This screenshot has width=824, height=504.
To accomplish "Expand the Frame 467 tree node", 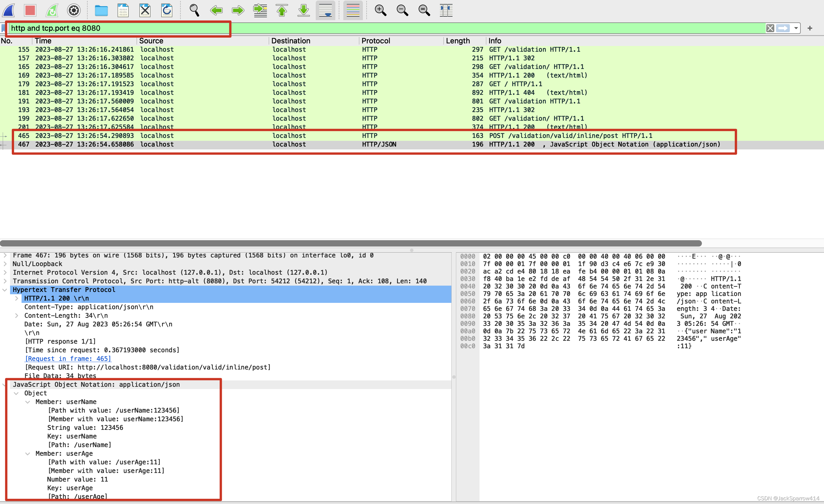I will 5,255.
